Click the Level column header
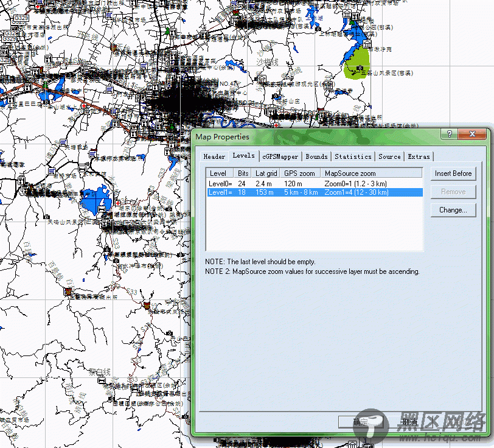This screenshot has height=448, width=494. pos(220,173)
